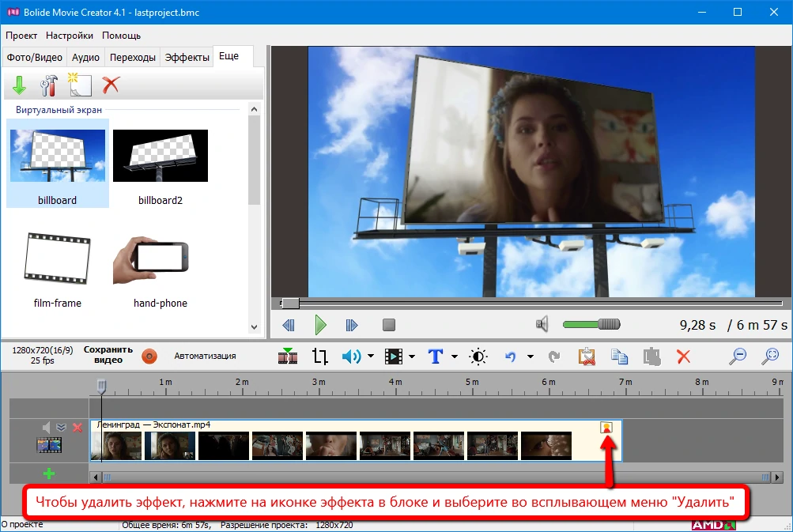
Task: Copy the selected block icon
Action: [620, 357]
